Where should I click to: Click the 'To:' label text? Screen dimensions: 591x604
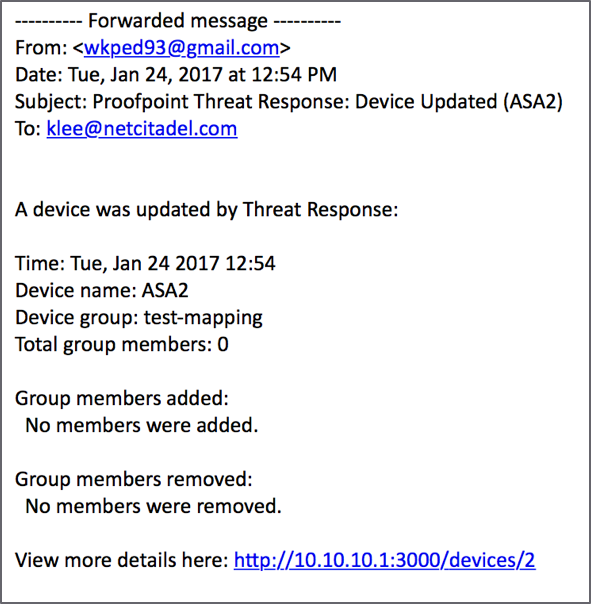pos(28,129)
